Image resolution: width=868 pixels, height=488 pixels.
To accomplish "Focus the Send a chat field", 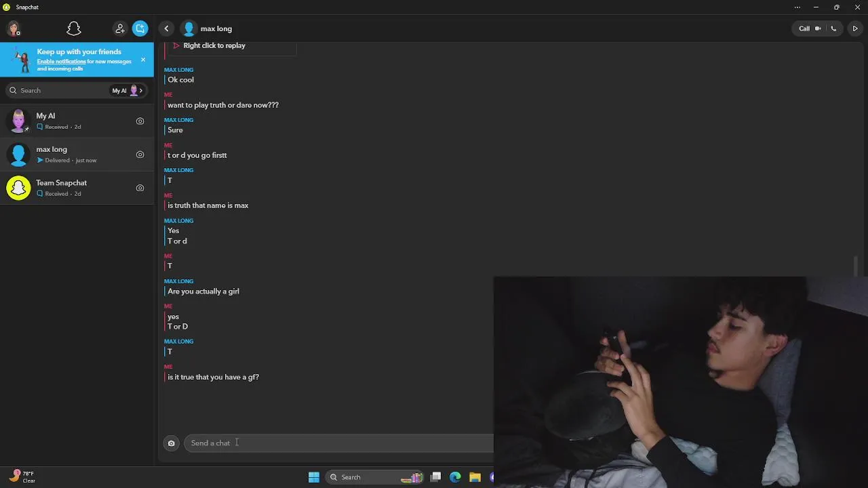I will [x=338, y=443].
